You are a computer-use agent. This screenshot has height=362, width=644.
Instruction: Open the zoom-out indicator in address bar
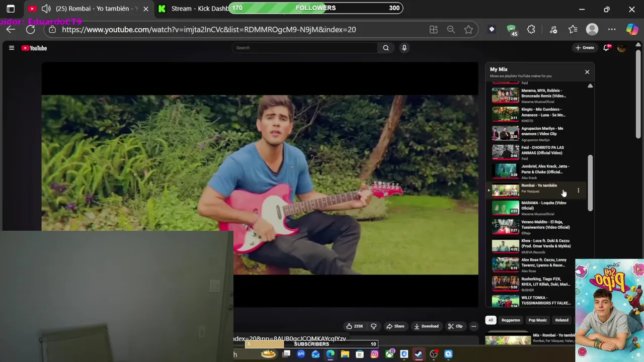pos(451,30)
